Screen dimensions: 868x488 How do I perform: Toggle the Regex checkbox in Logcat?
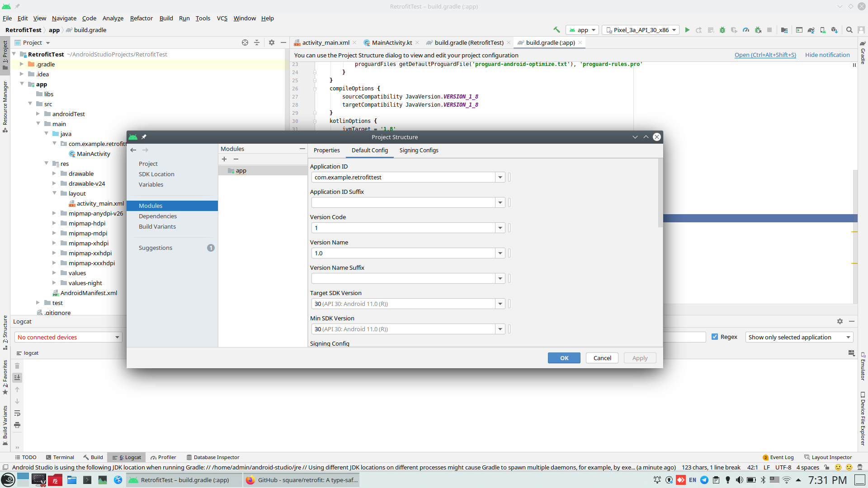point(715,337)
